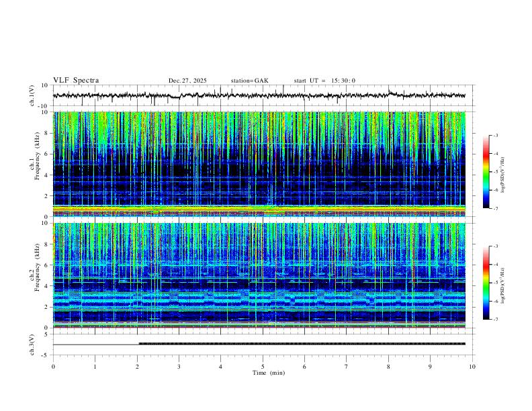Click the time axis tick label '2'
The image size is (532, 411).
coord(137,367)
